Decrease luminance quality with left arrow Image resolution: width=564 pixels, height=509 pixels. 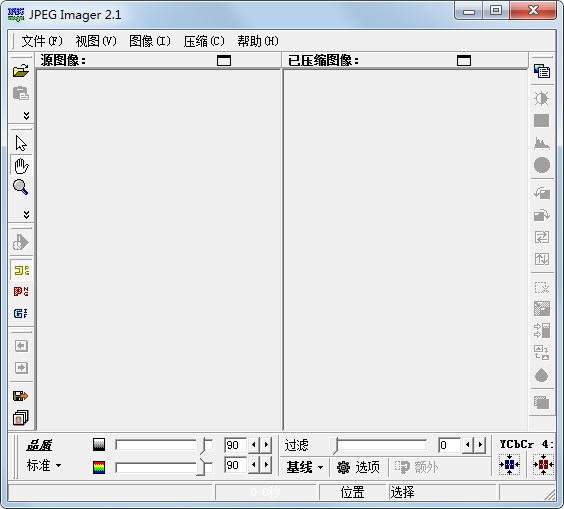(254, 445)
